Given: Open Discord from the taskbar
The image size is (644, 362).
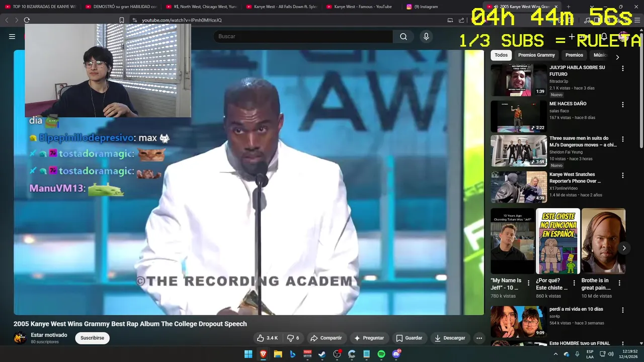Looking at the screenshot, I should pyautogui.click(x=396, y=354).
